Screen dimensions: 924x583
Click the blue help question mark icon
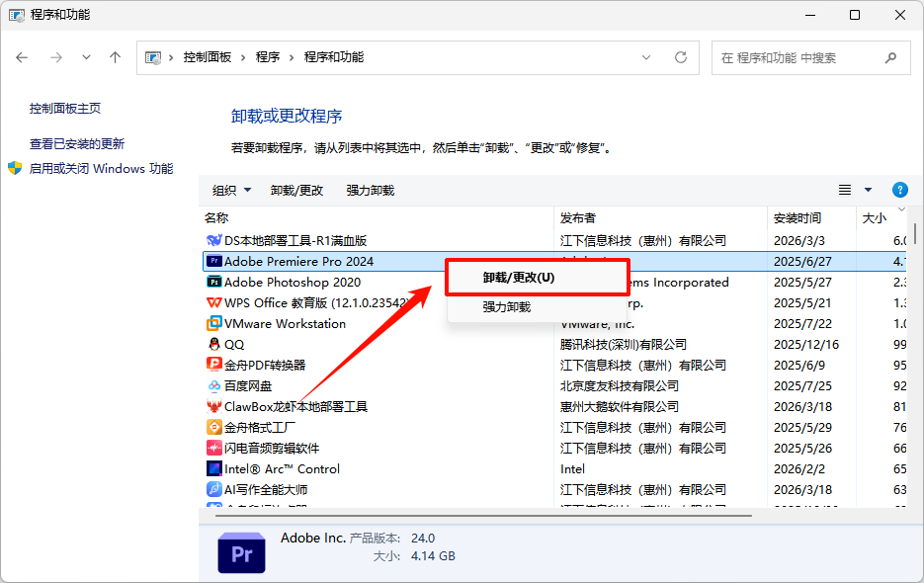pos(899,190)
